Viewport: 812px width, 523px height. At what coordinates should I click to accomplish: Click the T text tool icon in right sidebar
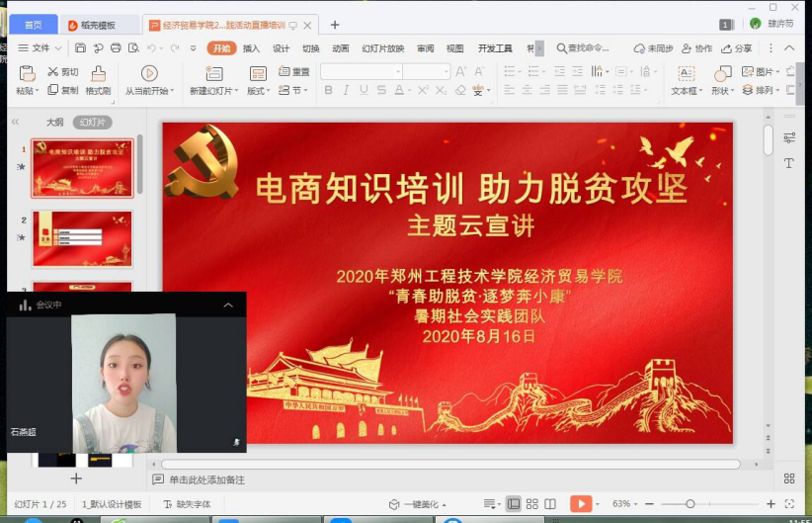click(x=789, y=163)
